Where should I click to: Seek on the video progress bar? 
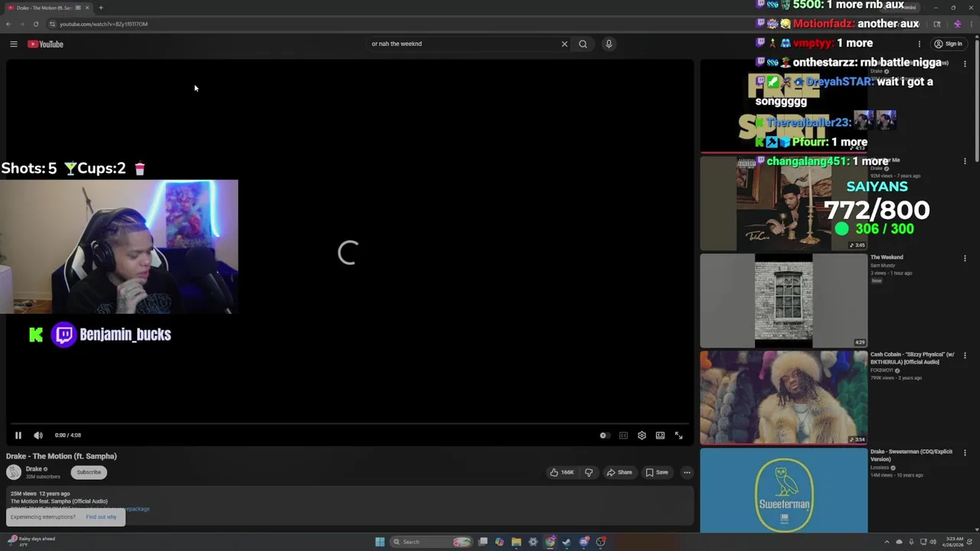pos(349,423)
